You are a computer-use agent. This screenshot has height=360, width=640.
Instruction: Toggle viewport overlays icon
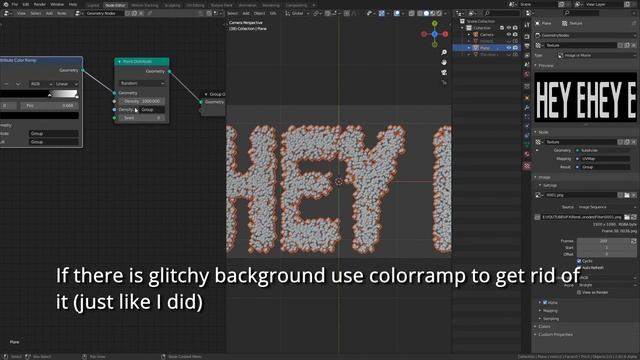click(x=397, y=13)
